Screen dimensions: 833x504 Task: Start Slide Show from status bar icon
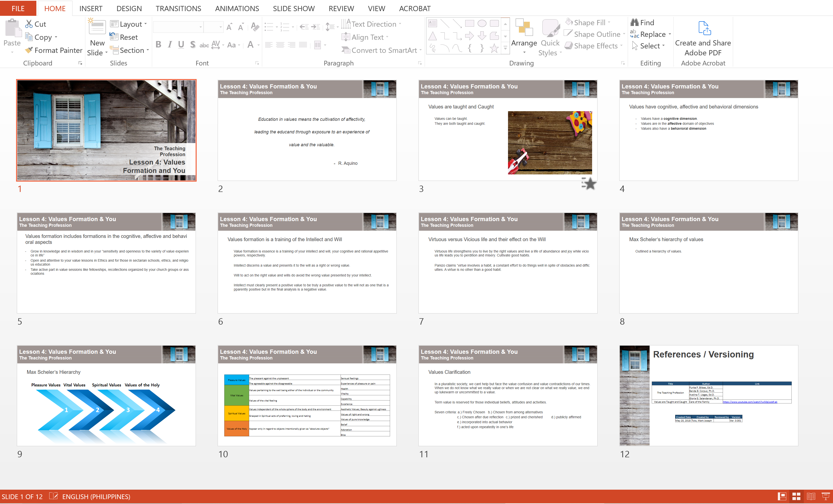[x=825, y=496]
